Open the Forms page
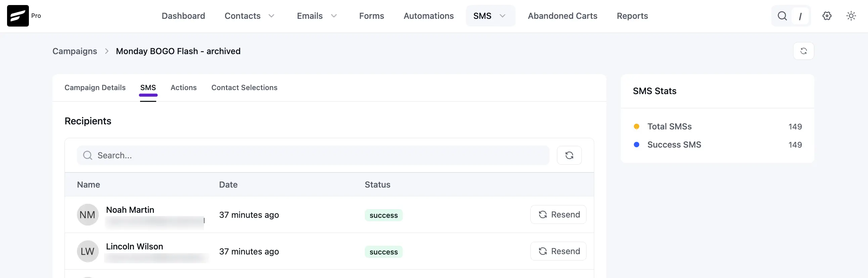The height and width of the screenshot is (278, 868). coord(371,16)
